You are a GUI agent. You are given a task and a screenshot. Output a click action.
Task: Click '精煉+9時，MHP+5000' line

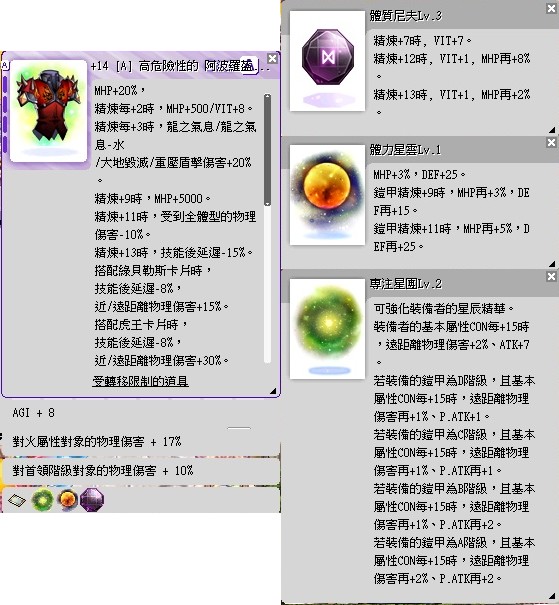point(152,199)
